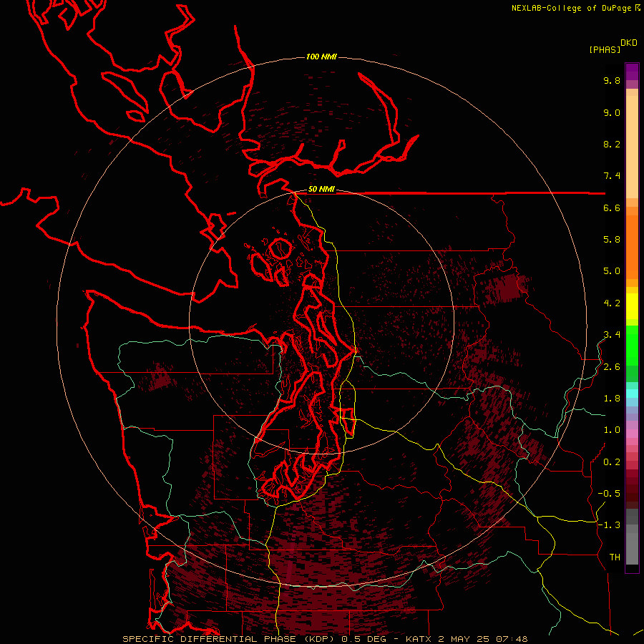644x644 pixels.
Task: Select the 8.2 legend value
Action: (x=612, y=144)
